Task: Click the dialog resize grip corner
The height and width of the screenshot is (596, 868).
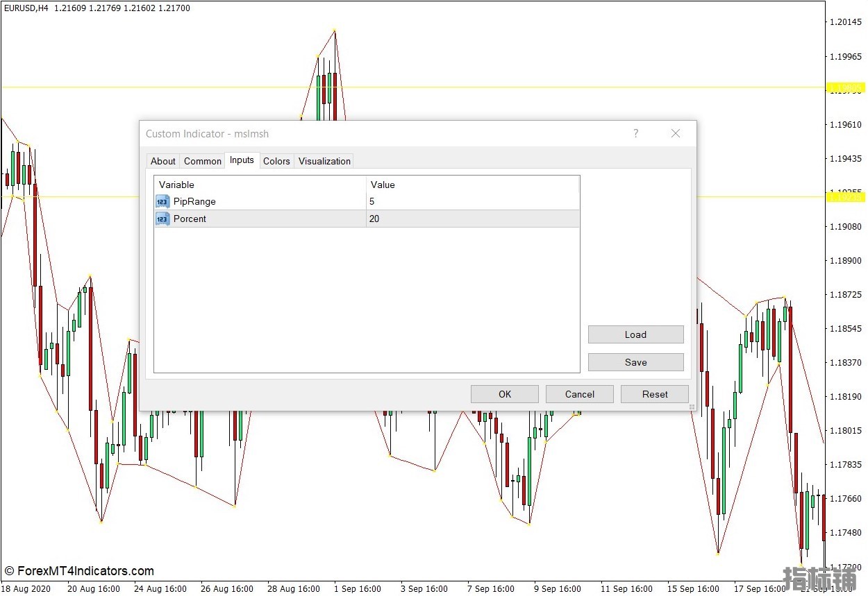Action: pyautogui.click(x=692, y=407)
